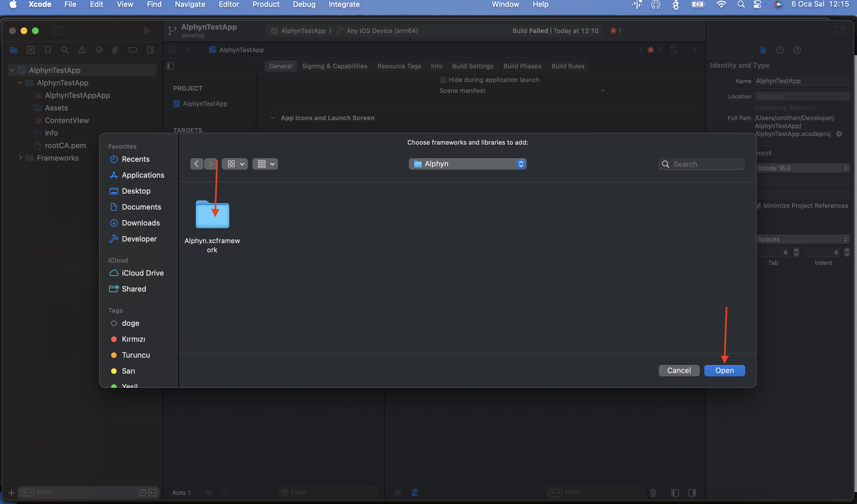Open the Spaces indentation dropdown
Screen dimensions: 857x504
803,239
